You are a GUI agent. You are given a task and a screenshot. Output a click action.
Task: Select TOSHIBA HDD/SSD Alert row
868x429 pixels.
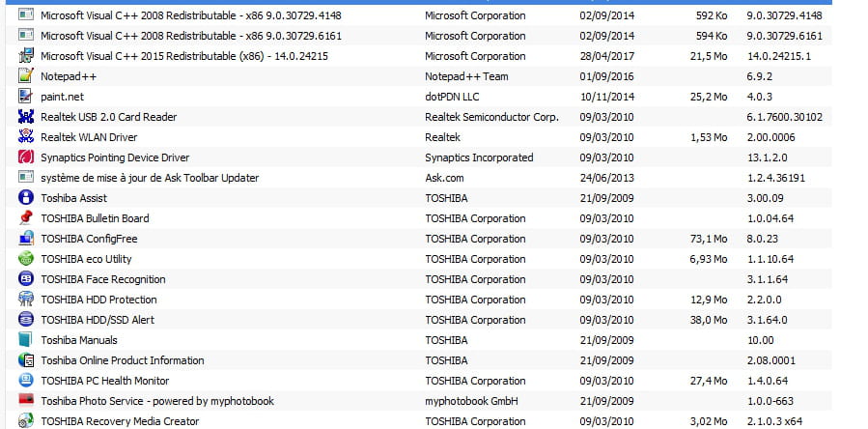tap(418, 320)
